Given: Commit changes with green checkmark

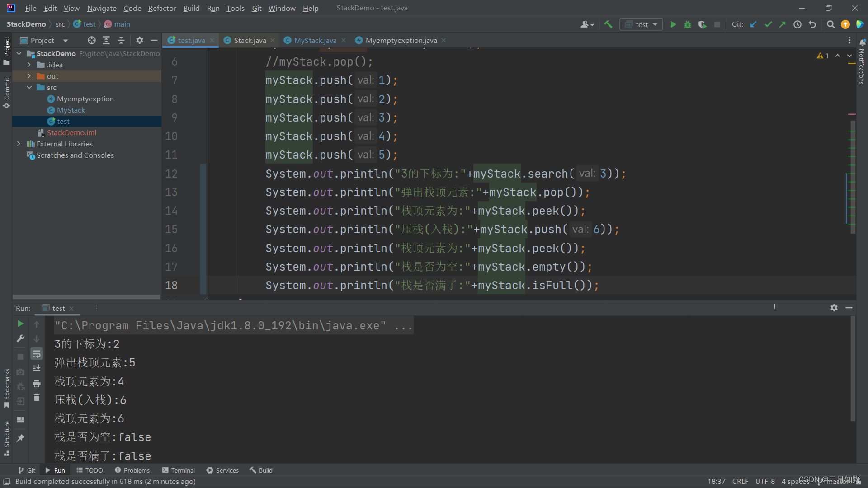Looking at the screenshot, I should point(768,24).
